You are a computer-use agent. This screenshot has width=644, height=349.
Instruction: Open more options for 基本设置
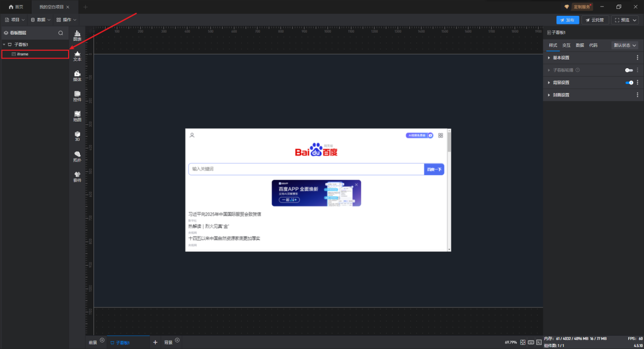[637, 57]
